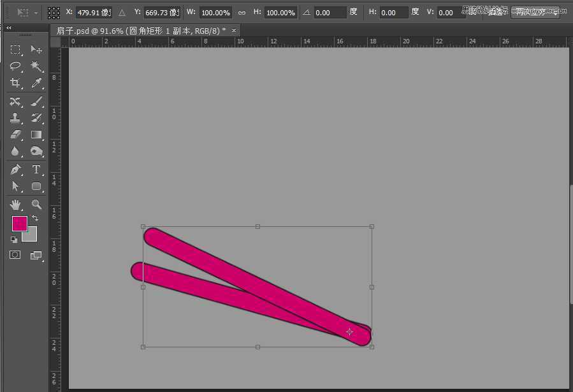573x392 pixels.
Task: Select the Pen tool
Action: (x=15, y=170)
